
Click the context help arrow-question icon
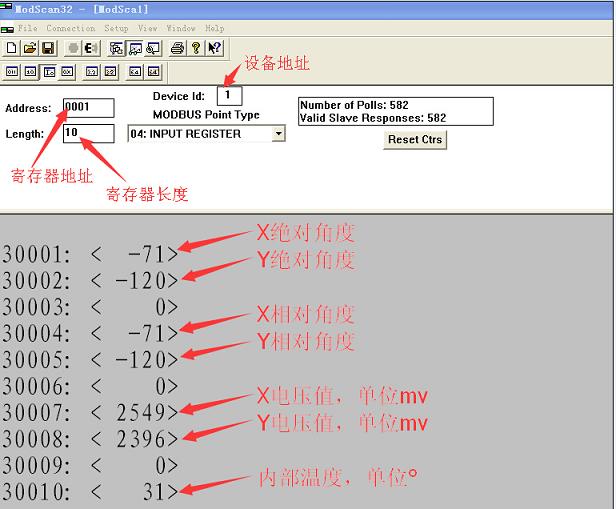pos(214,47)
